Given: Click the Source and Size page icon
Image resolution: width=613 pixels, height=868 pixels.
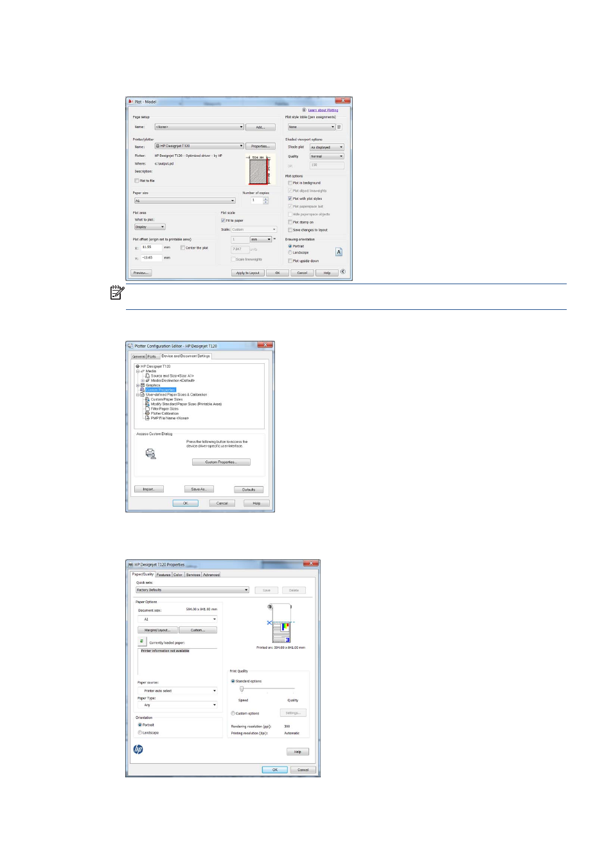Looking at the screenshot, I should click(x=148, y=375).
